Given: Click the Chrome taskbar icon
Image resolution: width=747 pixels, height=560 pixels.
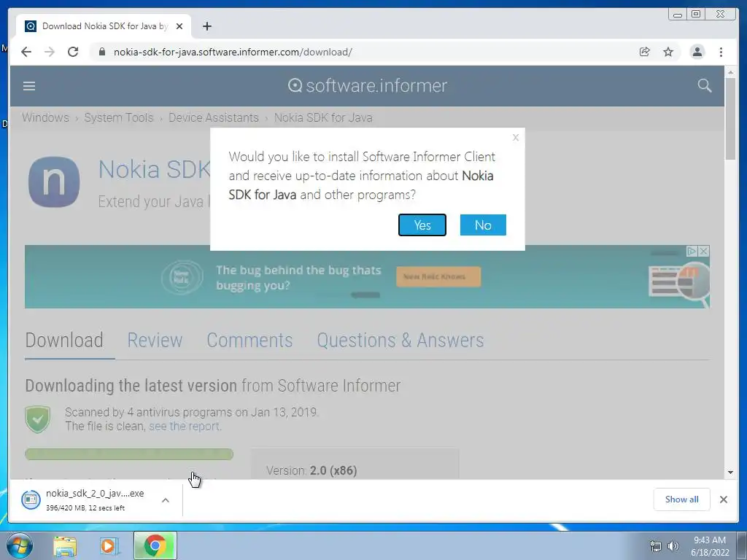Looking at the screenshot, I should click(155, 545).
